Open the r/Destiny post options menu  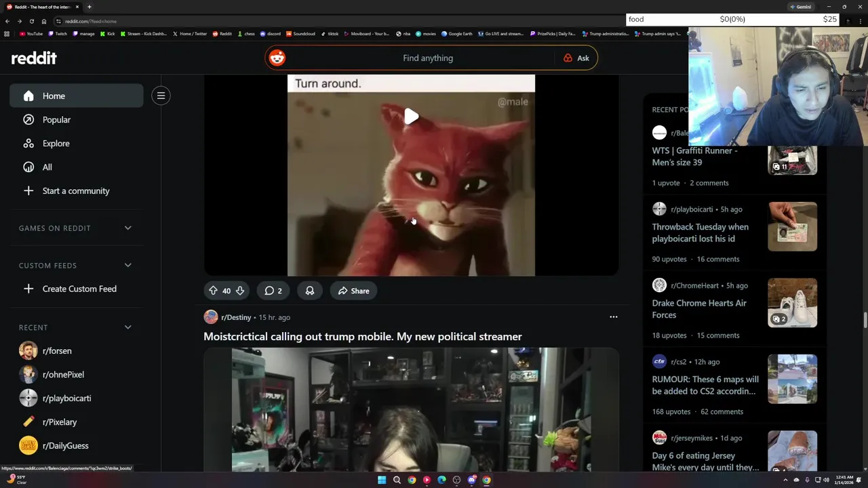[x=613, y=317]
